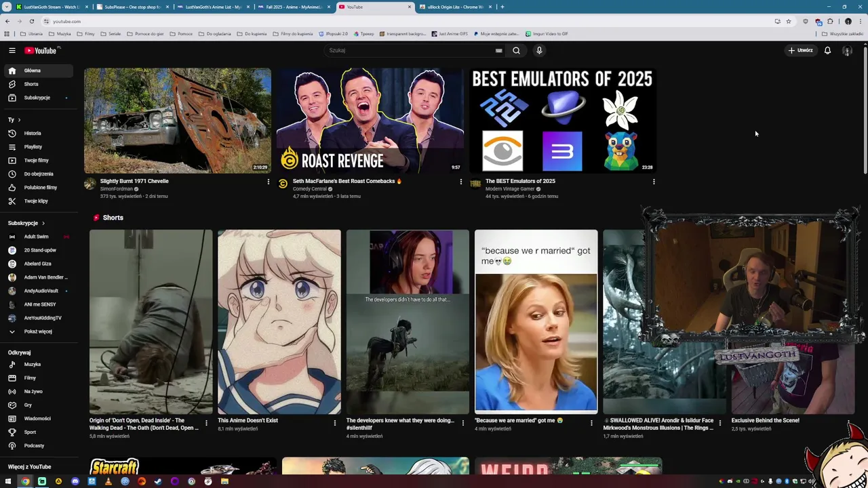This screenshot has width=868, height=488.
Task: Open Comedy Central channel link
Action: [310, 189]
